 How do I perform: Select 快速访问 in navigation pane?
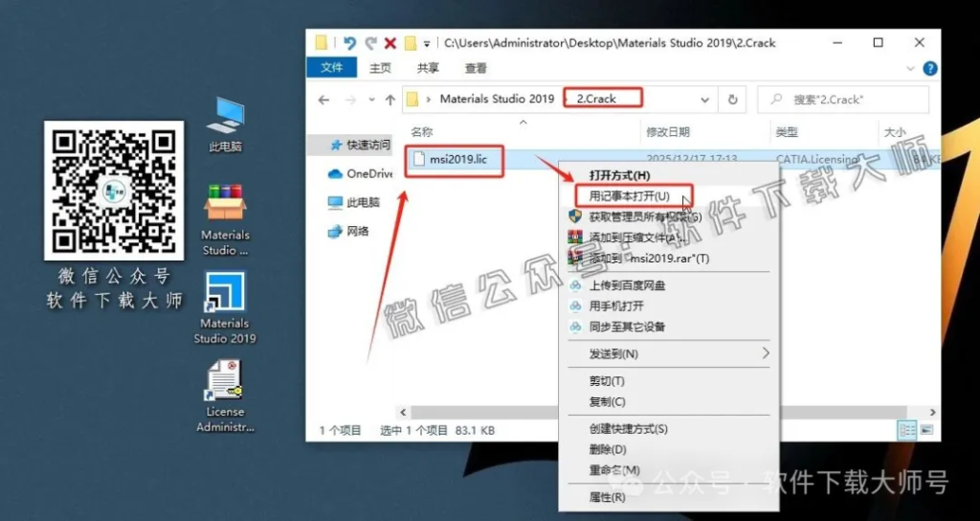pyautogui.click(x=360, y=146)
